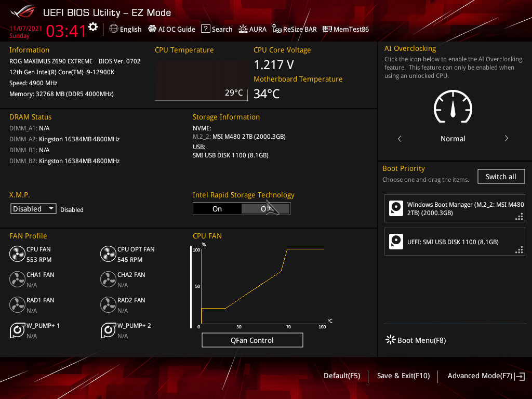Click the ROG logo icon
The width and height of the screenshot is (532, 399).
pyautogui.click(x=22, y=11)
